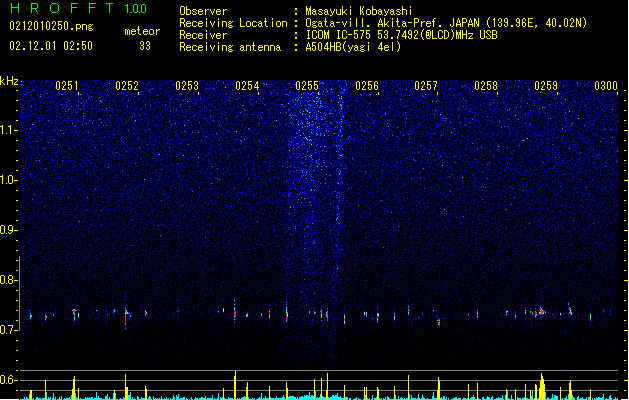
Task: Select the receiver value ICOM IC-575 53.7492 MHz USB
Action: pos(401,35)
